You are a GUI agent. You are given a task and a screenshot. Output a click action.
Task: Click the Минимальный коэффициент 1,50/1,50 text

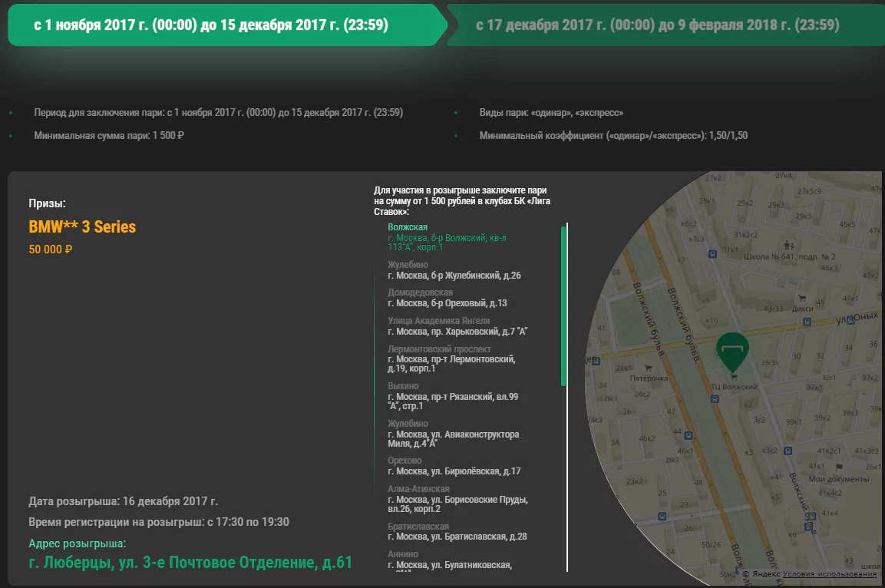pos(613,135)
